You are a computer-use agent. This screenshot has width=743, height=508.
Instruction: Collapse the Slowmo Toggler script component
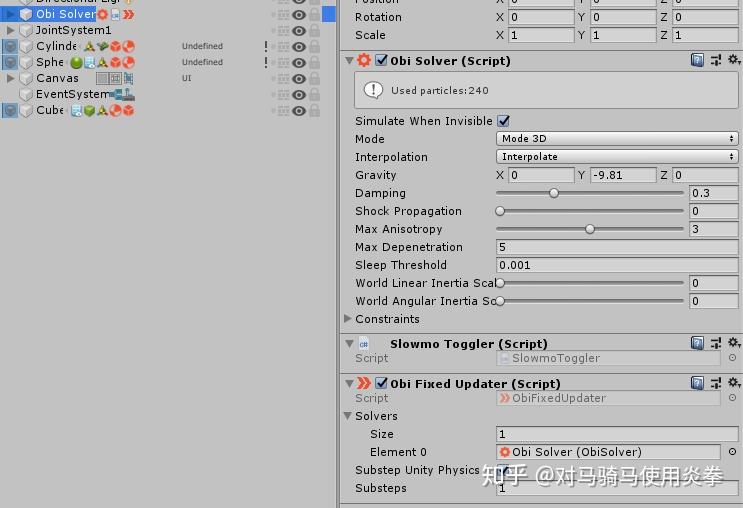(350, 344)
